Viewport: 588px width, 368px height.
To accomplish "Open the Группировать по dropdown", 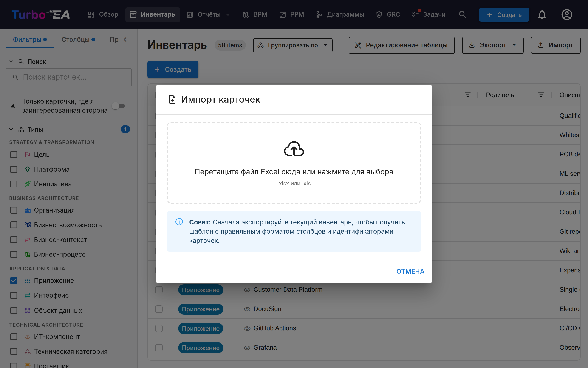I will (x=293, y=45).
